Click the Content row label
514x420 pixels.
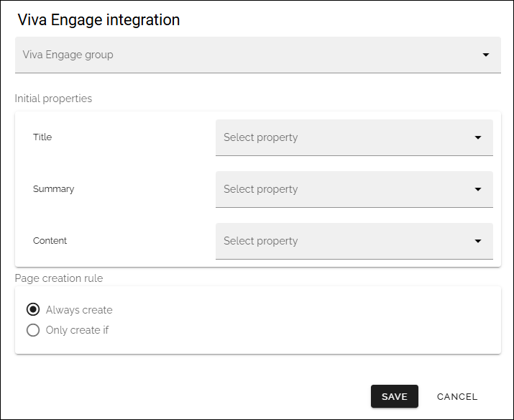tap(50, 241)
